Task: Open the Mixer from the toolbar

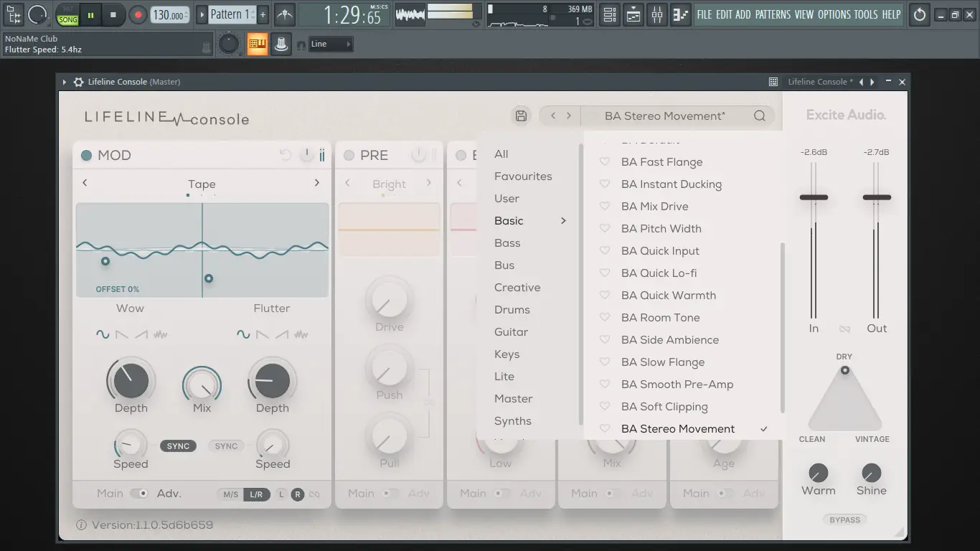Action: (656, 14)
